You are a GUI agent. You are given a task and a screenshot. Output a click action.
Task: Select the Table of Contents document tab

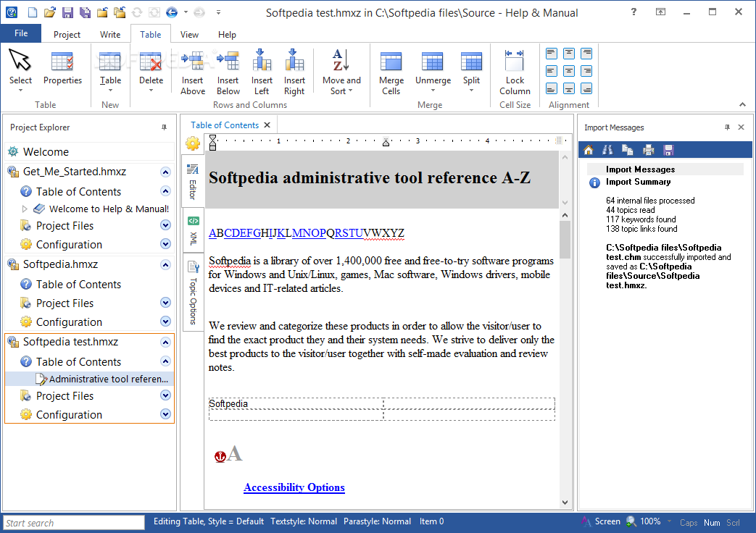click(225, 125)
